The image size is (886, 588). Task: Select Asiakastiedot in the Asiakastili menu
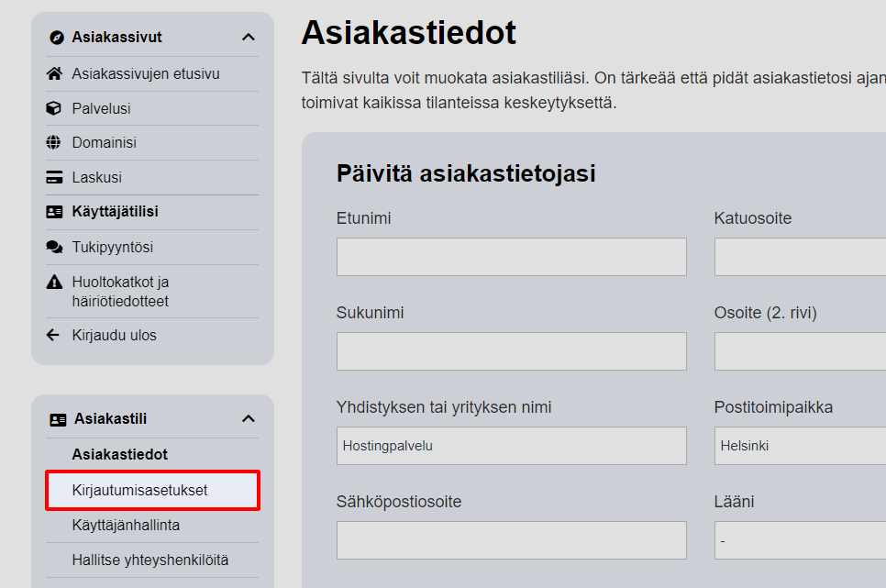click(x=119, y=454)
